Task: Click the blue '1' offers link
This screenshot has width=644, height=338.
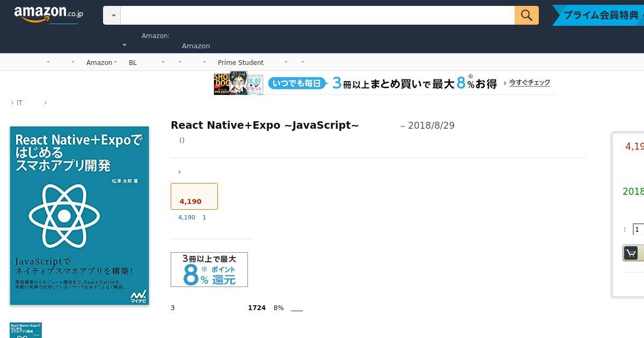Action: tap(204, 217)
